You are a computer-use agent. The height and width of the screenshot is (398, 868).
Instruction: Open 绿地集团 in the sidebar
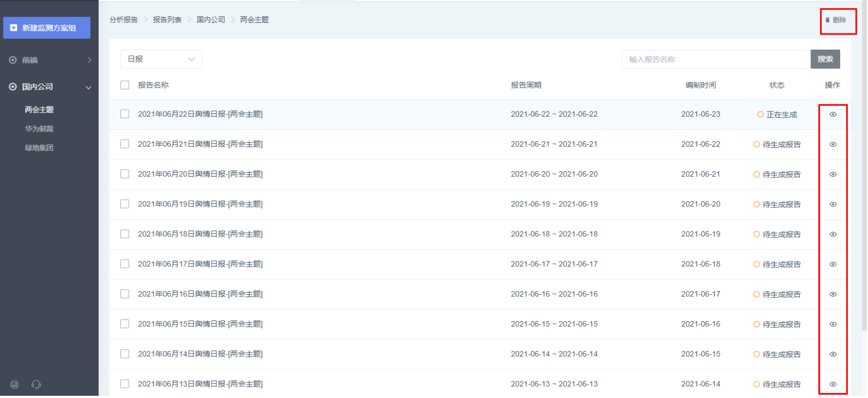[x=39, y=148]
